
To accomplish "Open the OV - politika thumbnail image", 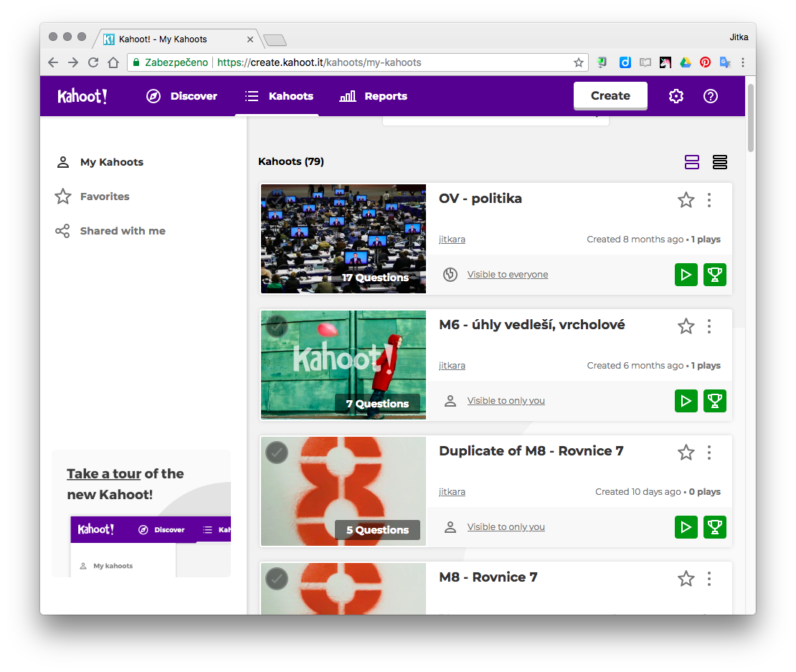I will point(343,239).
